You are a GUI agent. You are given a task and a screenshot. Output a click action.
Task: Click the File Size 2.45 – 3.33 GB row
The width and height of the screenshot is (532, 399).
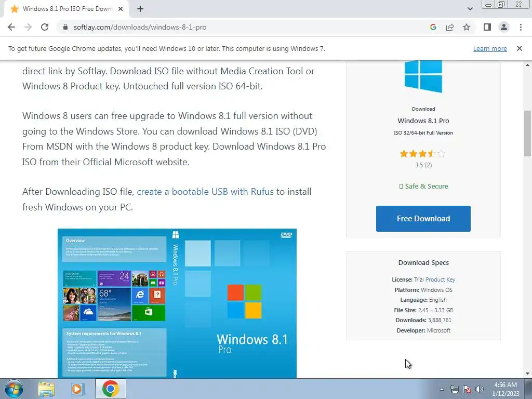(x=423, y=310)
